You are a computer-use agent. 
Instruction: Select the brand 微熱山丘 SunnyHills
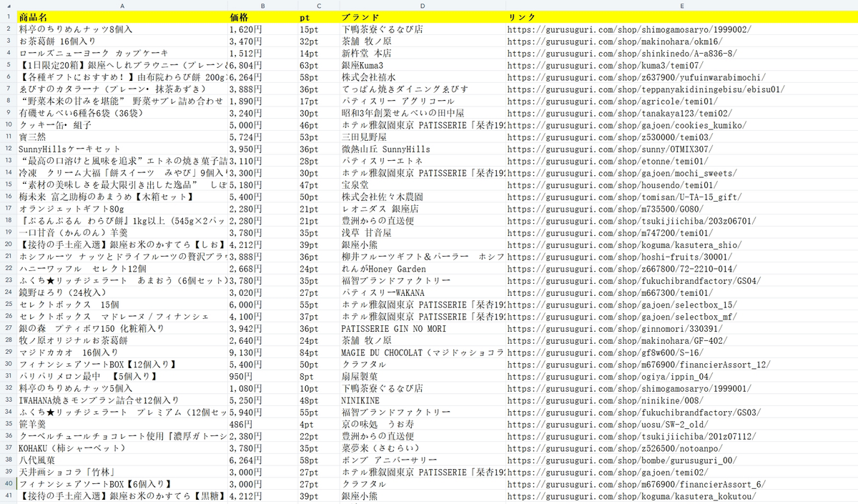pyautogui.click(x=423, y=149)
